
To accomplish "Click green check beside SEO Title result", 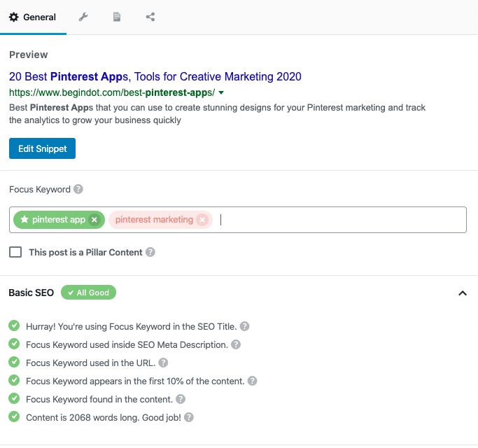I will coord(14,325).
